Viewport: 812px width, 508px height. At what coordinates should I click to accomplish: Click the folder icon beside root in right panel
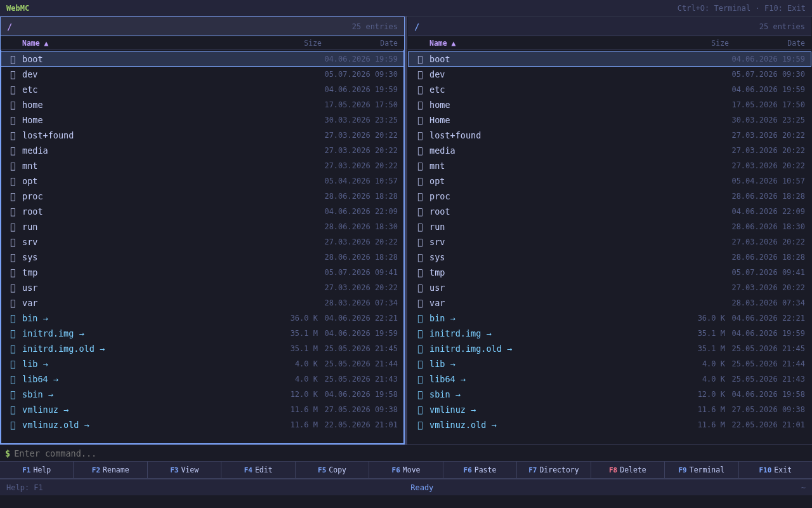click(x=420, y=211)
